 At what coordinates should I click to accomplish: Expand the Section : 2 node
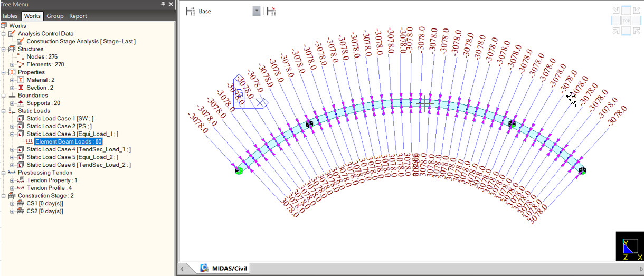pyautogui.click(x=12, y=88)
